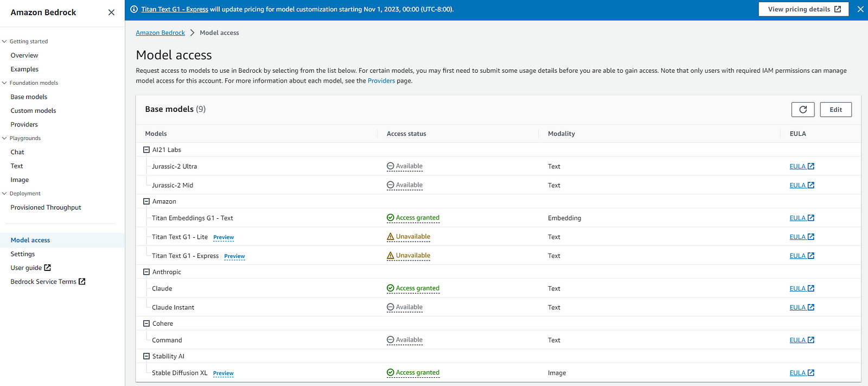The image size is (868, 386).
Task: Collapse the Foundation models section
Action: [x=4, y=83]
